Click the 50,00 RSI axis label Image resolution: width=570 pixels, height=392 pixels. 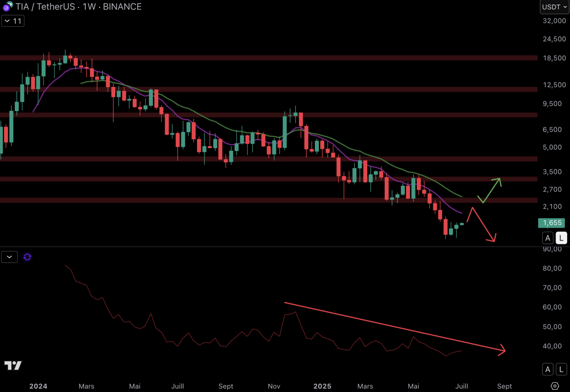point(552,327)
